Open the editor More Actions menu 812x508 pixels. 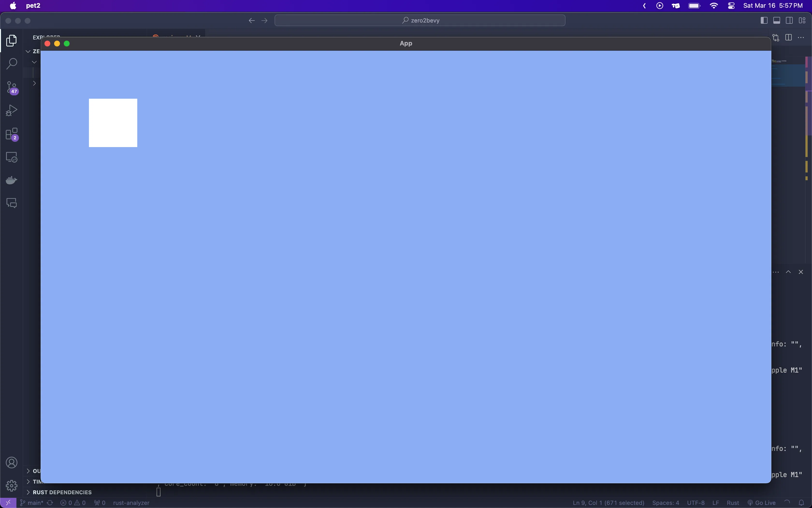pyautogui.click(x=801, y=37)
